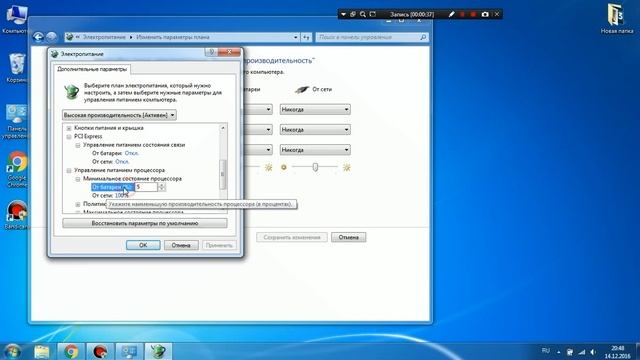The width and height of the screenshot is (640, 360).
Task: Select the Новая папка folder on the desktop
Action: point(617,18)
